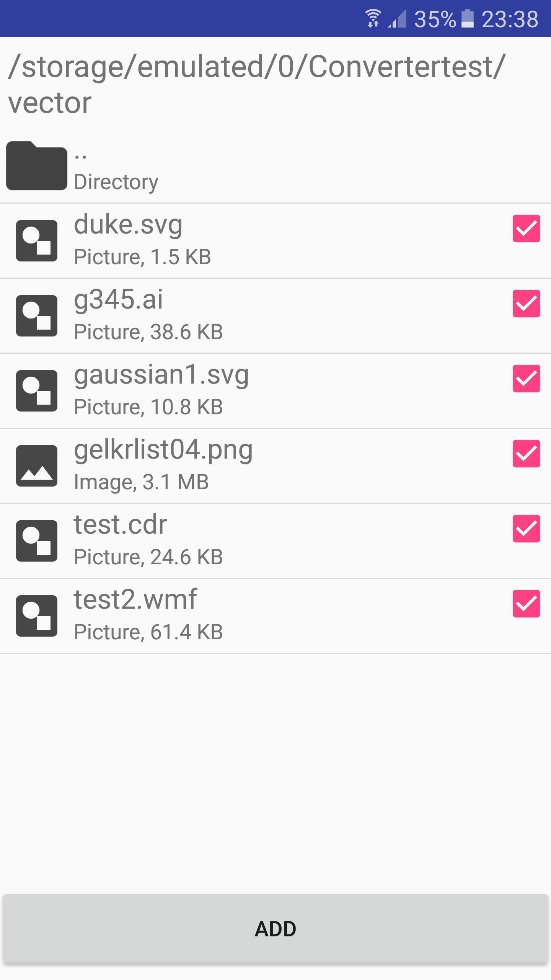Uncheck the duke.svg checkbox

click(x=527, y=229)
